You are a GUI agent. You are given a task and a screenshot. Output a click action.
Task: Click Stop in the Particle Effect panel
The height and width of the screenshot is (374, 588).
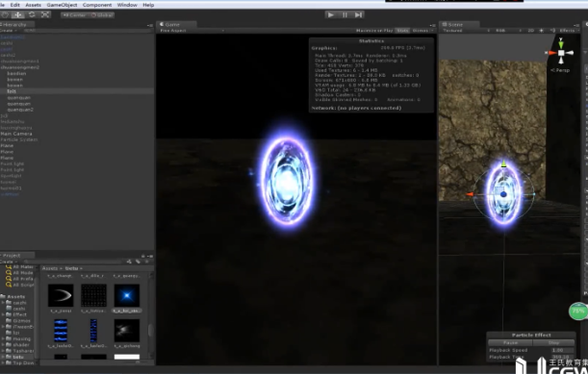[x=553, y=342]
